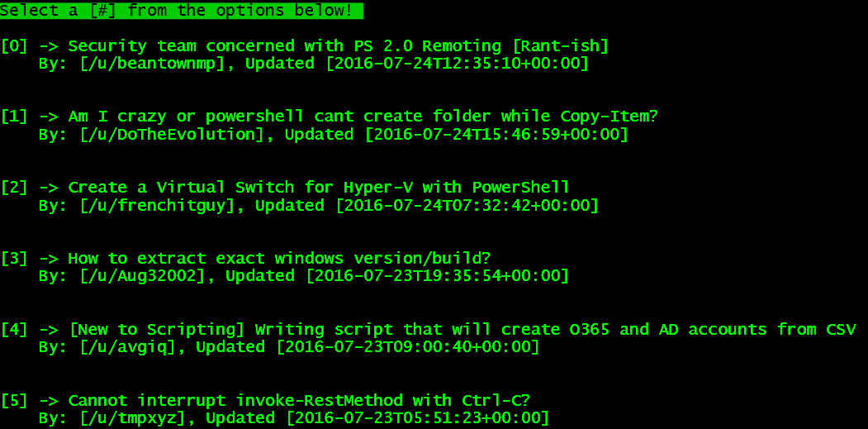
Task: Select option index [5]
Action: (15, 401)
